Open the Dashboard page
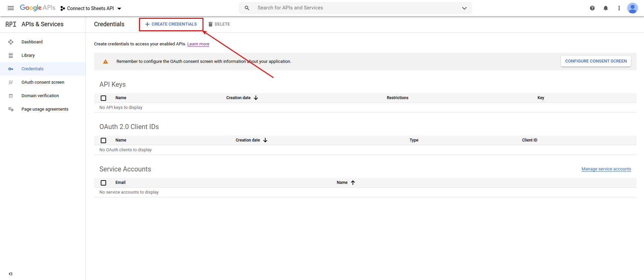The height and width of the screenshot is (280, 644). (32, 42)
